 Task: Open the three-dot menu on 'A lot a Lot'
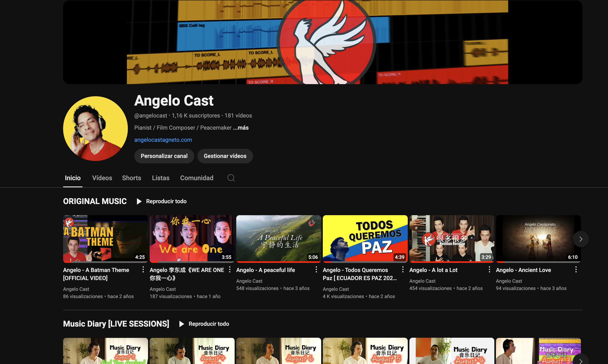pyautogui.click(x=489, y=269)
